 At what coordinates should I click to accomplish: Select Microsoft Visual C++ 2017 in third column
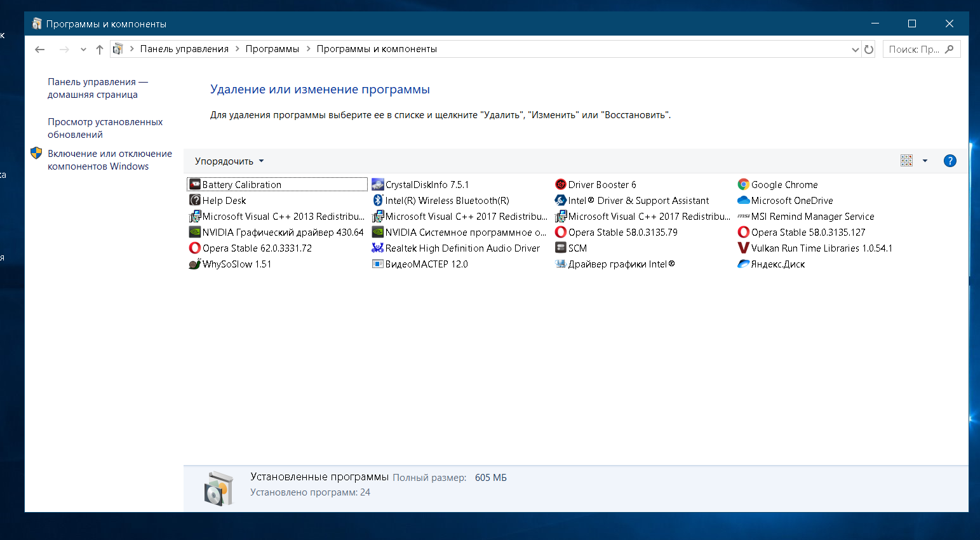(x=643, y=216)
